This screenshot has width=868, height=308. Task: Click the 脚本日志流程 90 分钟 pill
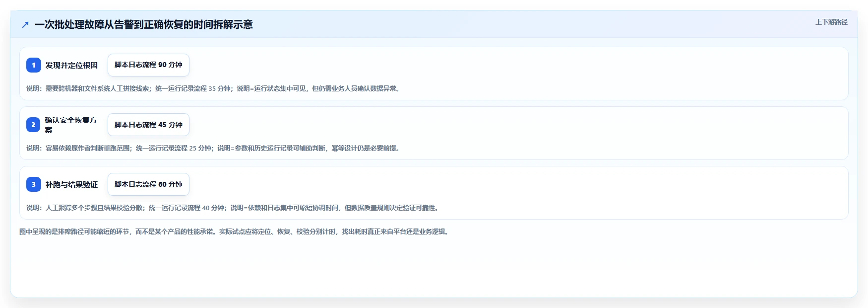tap(148, 65)
